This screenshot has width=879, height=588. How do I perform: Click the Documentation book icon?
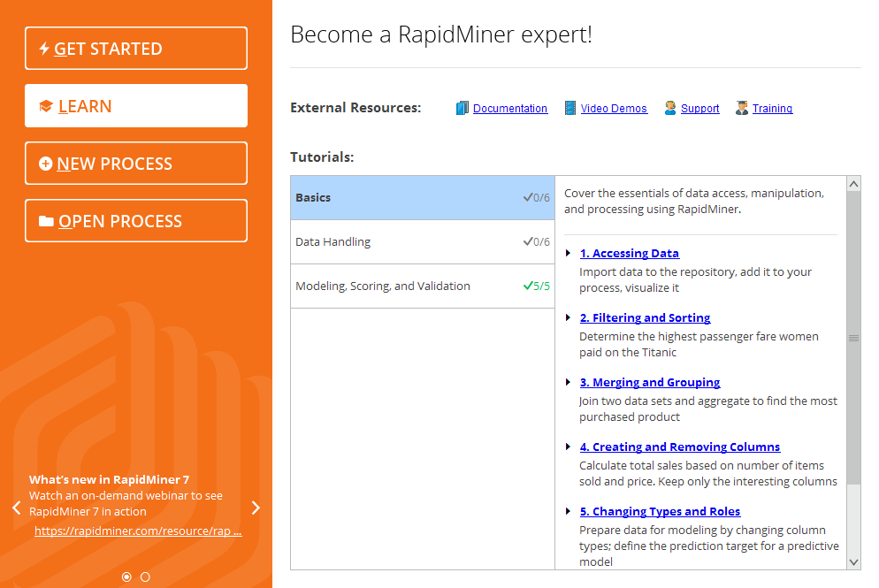[x=462, y=108]
